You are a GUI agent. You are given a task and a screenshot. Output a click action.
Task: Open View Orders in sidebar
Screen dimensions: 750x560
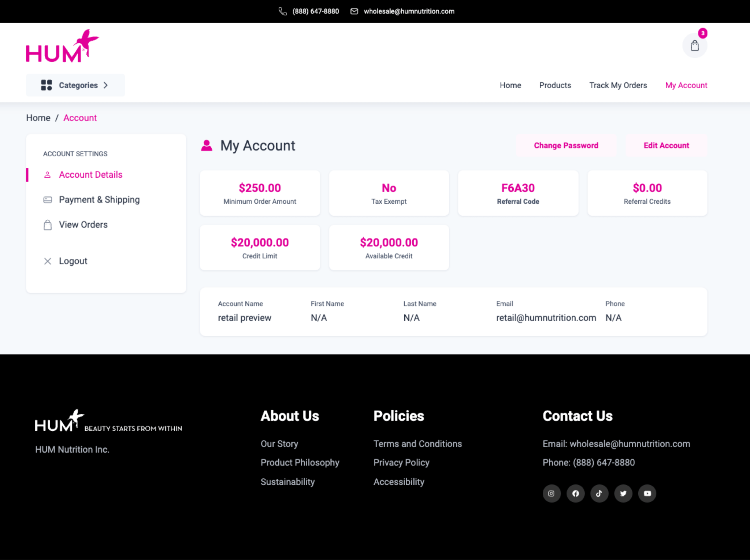(83, 225)
